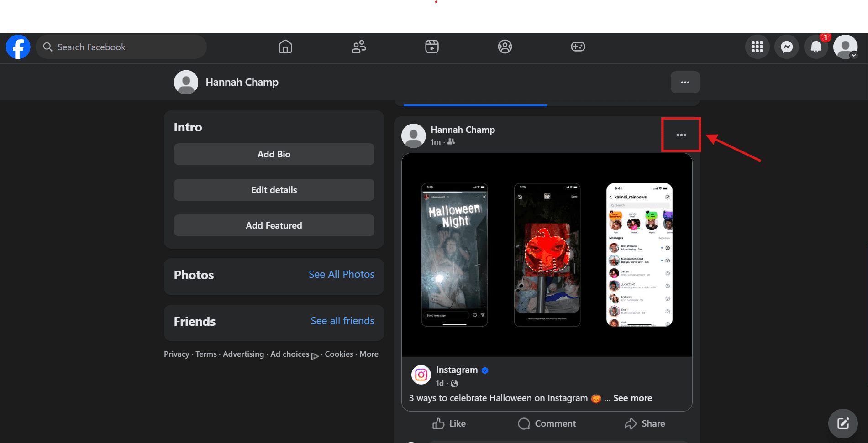
Task: Open the Friends icon in top navigation
Action: (x=359, y=47)
